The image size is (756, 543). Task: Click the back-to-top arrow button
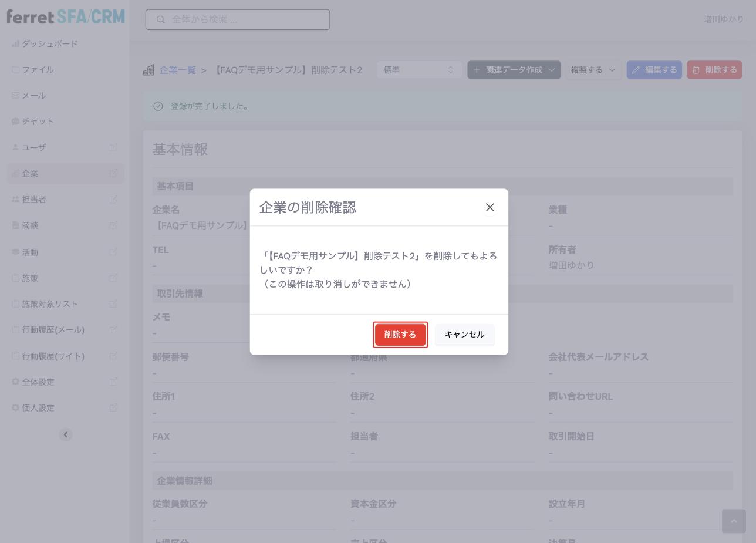coord(734,521)
